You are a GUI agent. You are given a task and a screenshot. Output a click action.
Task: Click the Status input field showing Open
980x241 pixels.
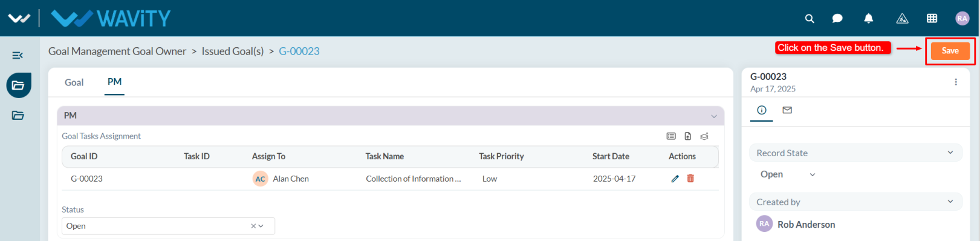[168, 226]
